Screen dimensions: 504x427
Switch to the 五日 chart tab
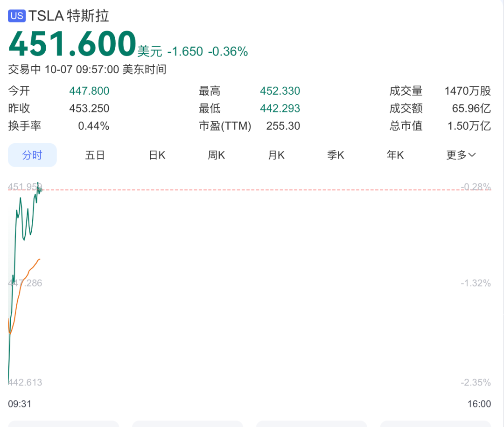(x=95, y=155)
